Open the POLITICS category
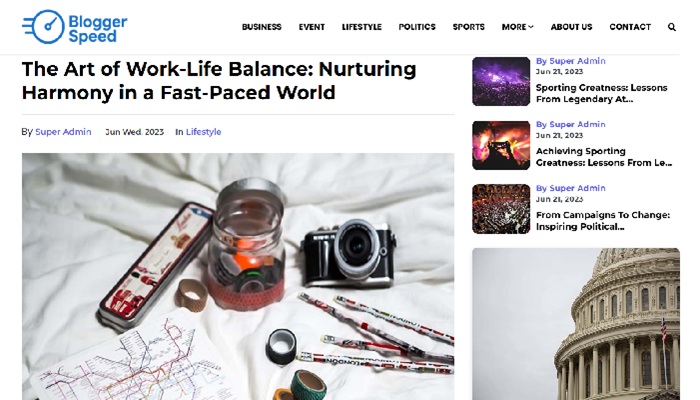Screen dimensions: 700x400 [x=417, y=27]
